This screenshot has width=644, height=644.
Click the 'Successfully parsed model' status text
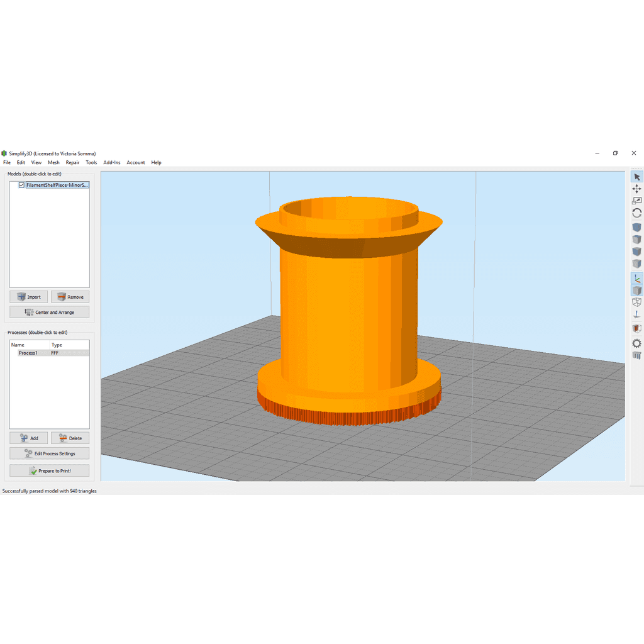[49, 491]
